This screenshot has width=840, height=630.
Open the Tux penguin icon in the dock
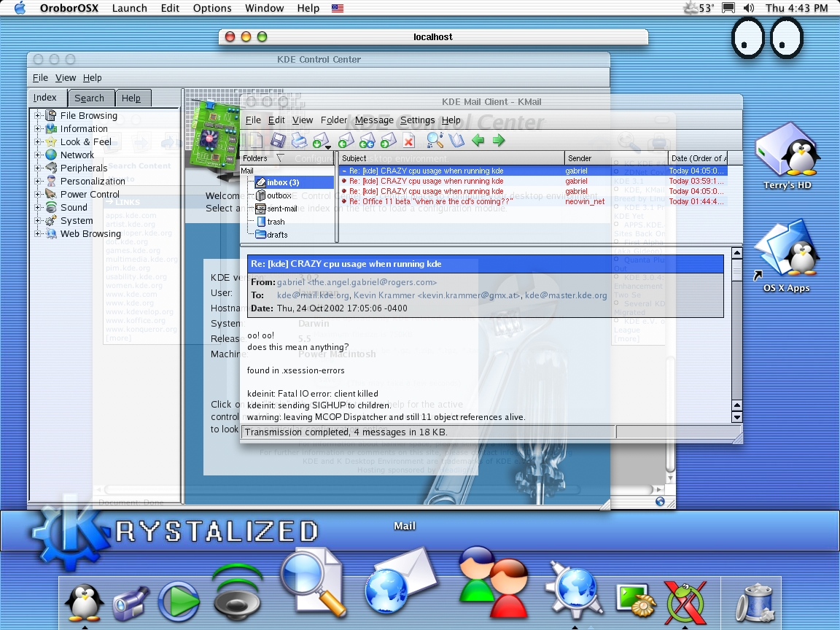pyautogui.click(x=84, y=602)
